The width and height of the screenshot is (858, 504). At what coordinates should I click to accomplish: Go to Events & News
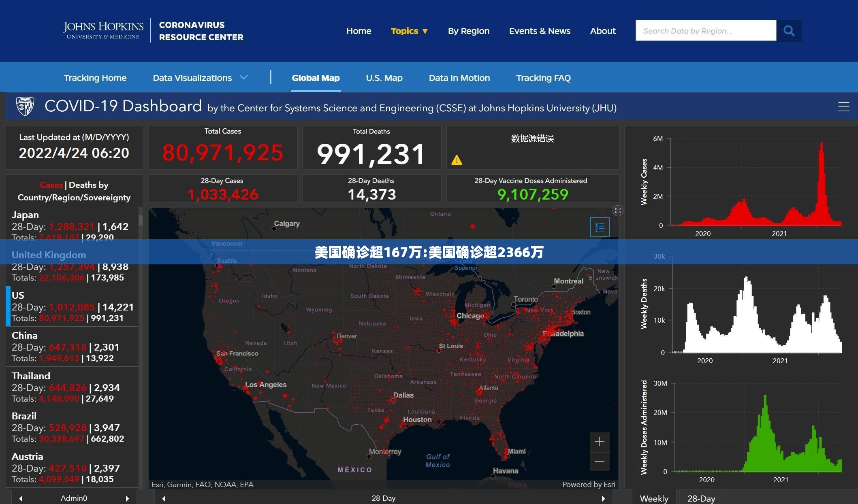pos(540,31)
